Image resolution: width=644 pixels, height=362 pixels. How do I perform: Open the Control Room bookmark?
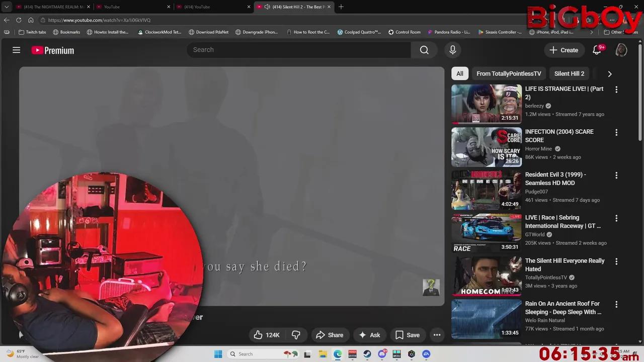[404, 32]
